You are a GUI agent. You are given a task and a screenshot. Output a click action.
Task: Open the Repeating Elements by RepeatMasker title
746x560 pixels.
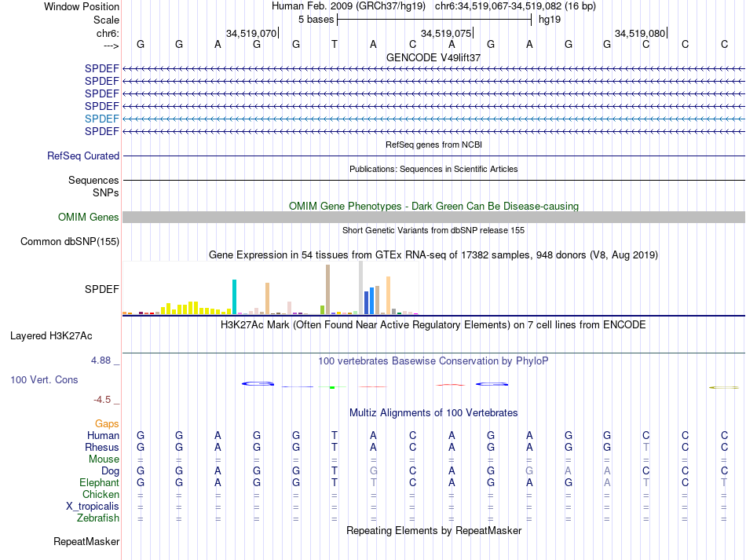pos(433,531)
